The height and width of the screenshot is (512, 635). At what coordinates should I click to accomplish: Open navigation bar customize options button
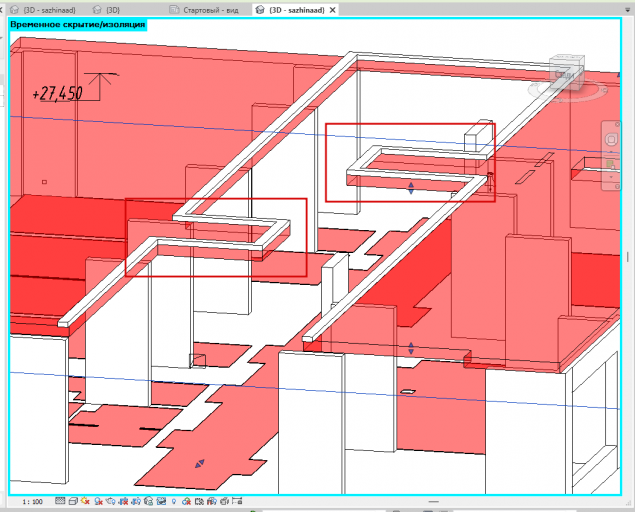[617, 186]
